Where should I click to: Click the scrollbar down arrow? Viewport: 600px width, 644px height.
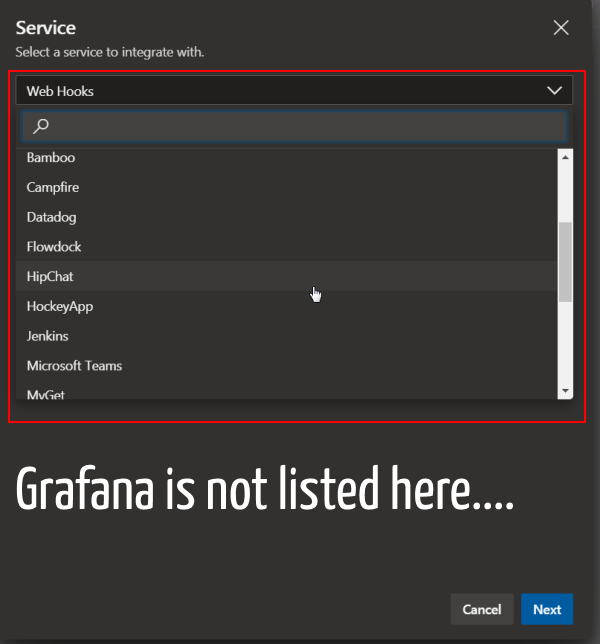click(x=565, y=391)
